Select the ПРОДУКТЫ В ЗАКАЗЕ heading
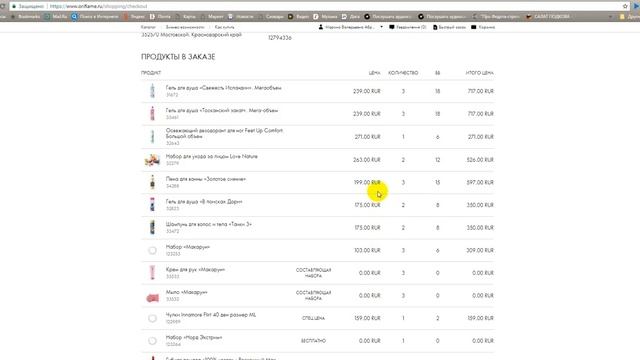 click(178, 57)
